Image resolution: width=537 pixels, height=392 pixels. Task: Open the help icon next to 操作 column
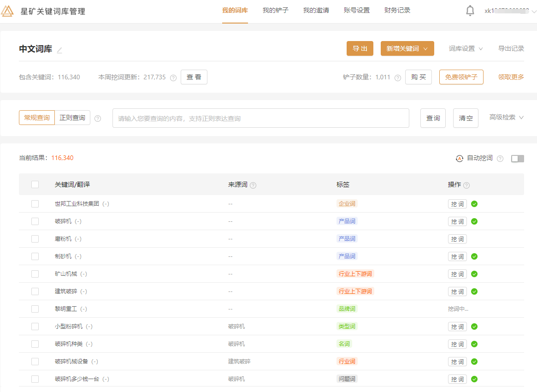[466, 184]
